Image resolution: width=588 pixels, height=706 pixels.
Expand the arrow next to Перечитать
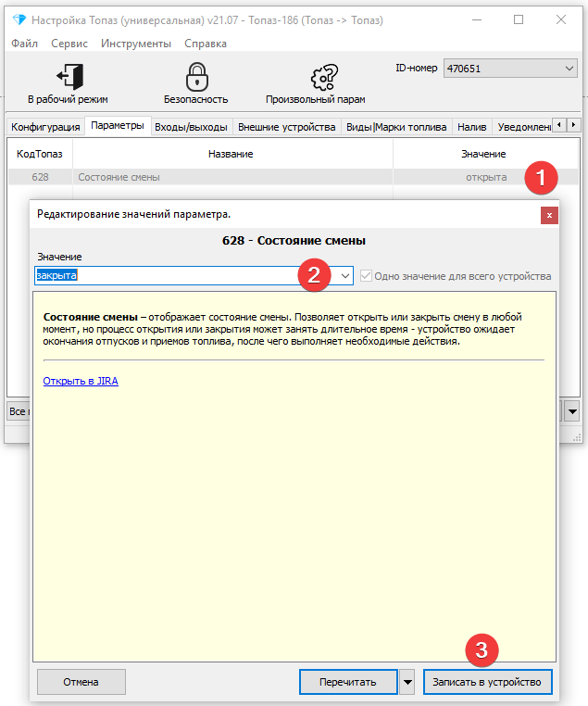(407, 682)
